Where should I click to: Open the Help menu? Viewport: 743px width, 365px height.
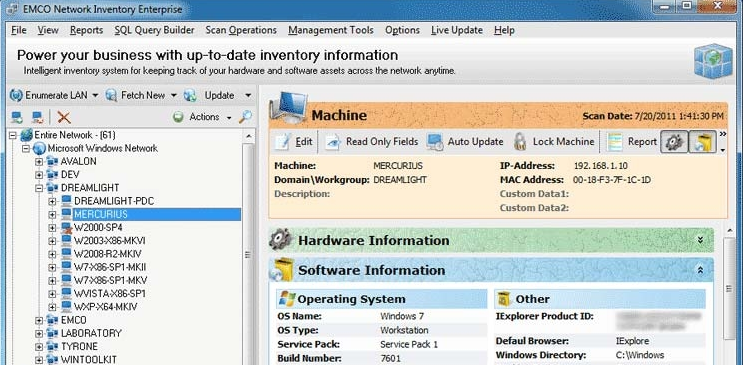504,30
